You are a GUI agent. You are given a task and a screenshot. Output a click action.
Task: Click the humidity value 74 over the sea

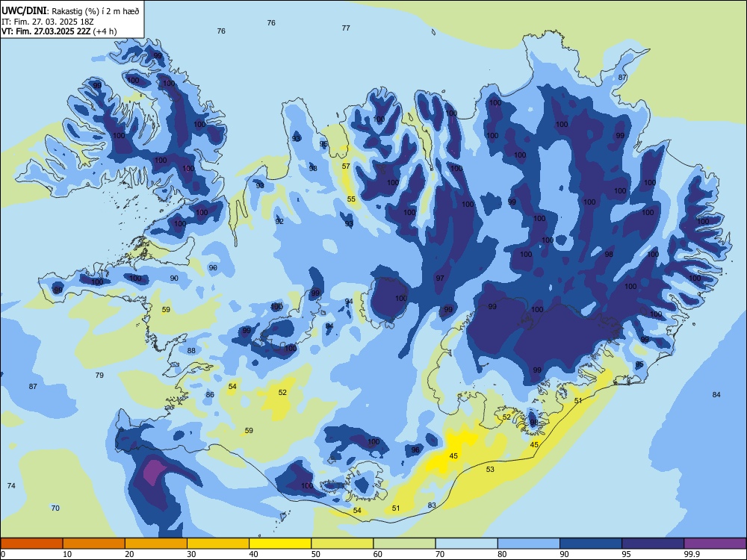pyautogui.click(x=11, y=486)
